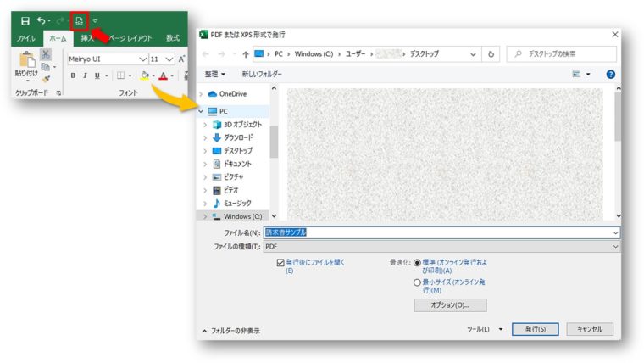Viewport: 644px width, 363px height.
Task: Click the Format Painter brush icon
Action: 46,79
